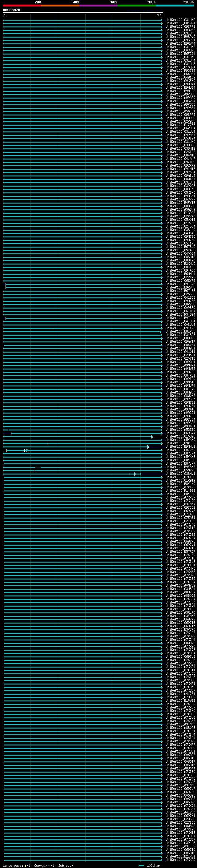Open hit UniRef100_O81921

point(180,23)
